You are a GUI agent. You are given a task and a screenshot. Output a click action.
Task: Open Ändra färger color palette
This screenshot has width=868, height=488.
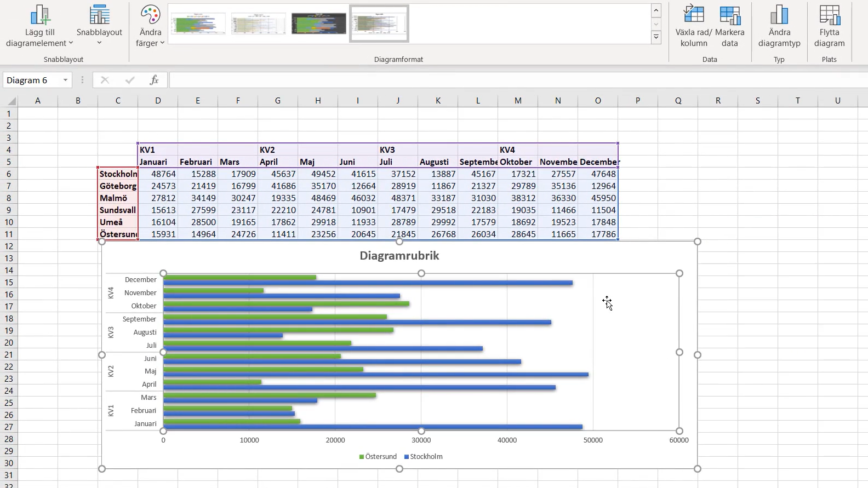[150, 26]
